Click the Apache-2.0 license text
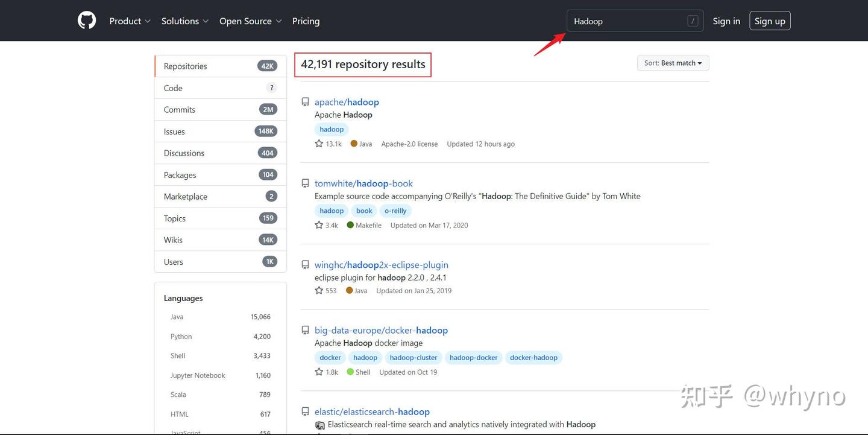The image size is (868, 435). tap(409, 144)
